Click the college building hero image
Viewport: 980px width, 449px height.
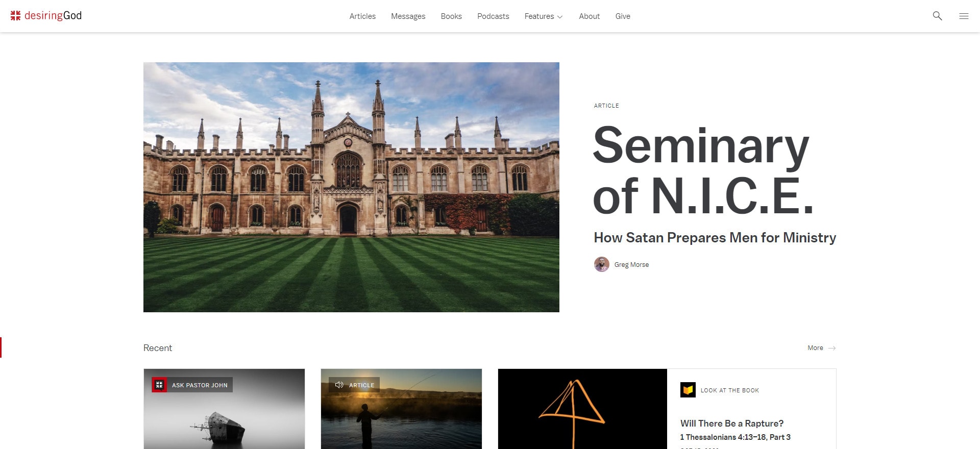point(351,187)
